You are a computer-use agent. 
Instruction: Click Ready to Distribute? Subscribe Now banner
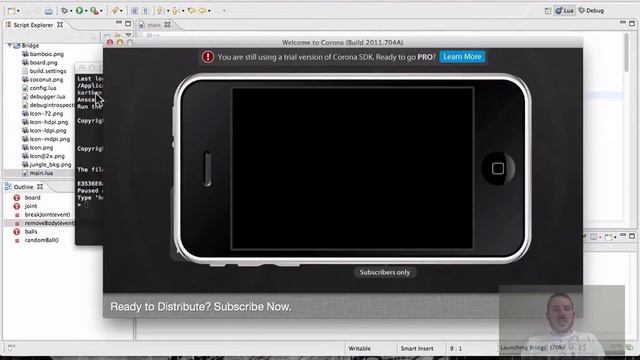(200, 307)
